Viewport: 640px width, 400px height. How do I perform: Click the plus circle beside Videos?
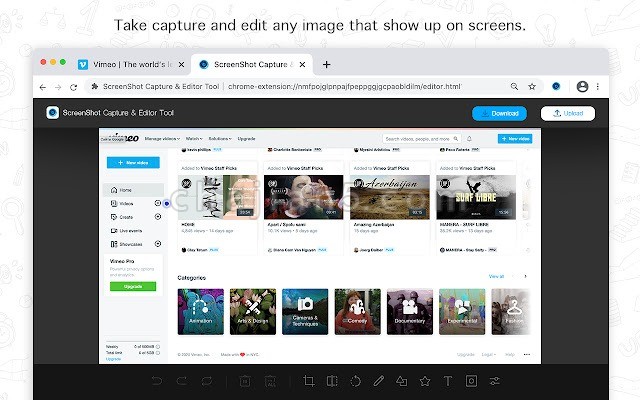[158, 203]
